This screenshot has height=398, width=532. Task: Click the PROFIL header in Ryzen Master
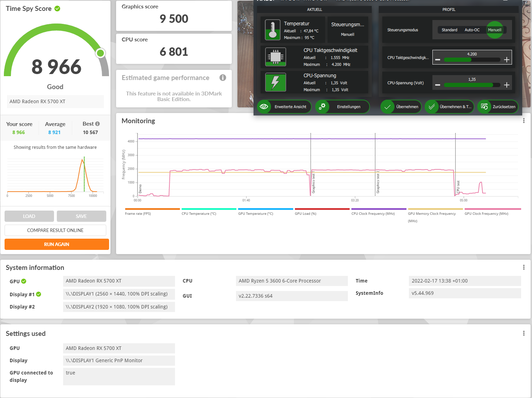[449, 9]
